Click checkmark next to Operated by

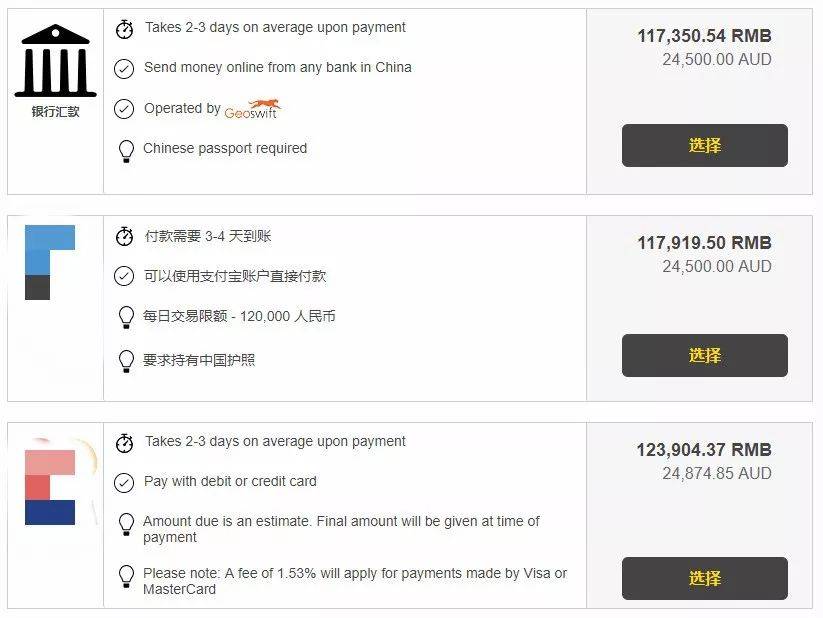point(124,109)
